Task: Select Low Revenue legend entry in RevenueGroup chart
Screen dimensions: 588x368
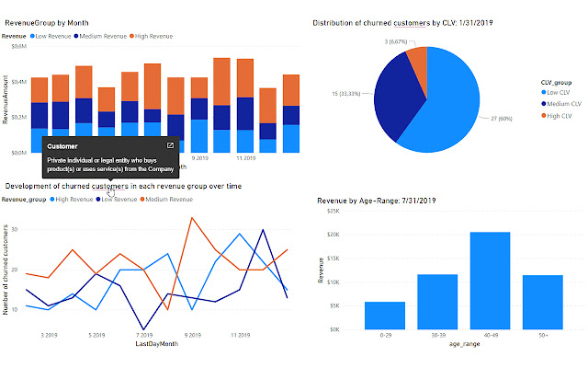Action: tap(51, 36)
